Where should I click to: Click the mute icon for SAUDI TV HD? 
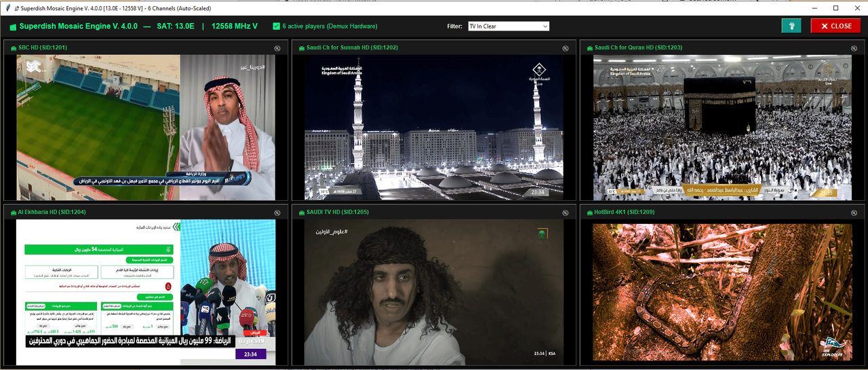pyautogui.click(x=566, y=212)
